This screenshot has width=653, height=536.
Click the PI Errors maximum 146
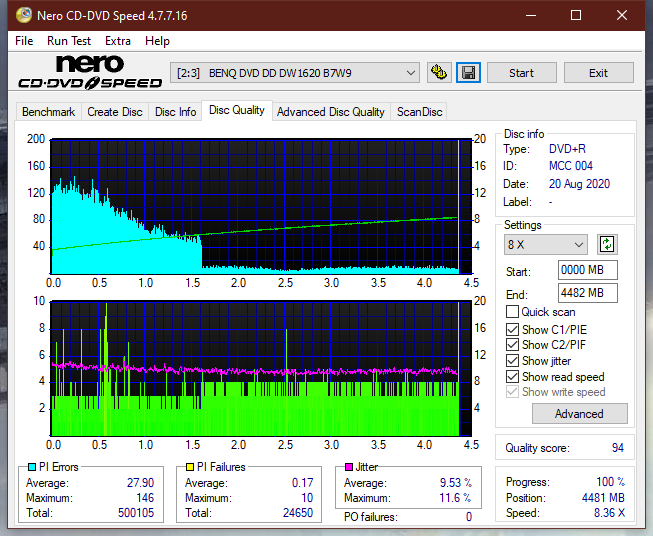click(145, 498)
